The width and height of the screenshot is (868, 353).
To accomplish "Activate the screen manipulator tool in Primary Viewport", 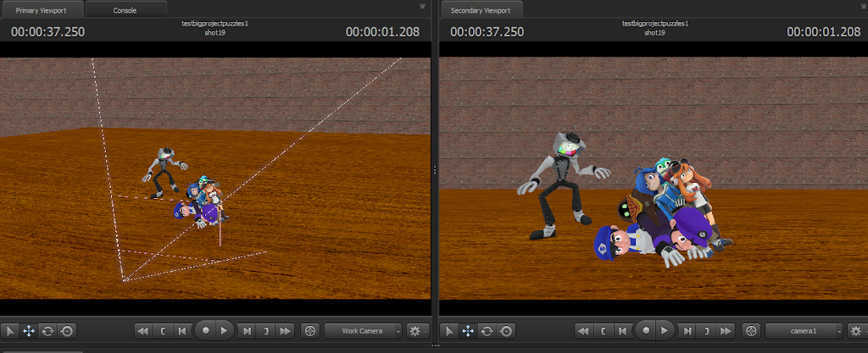I will [x=66, y=331].
